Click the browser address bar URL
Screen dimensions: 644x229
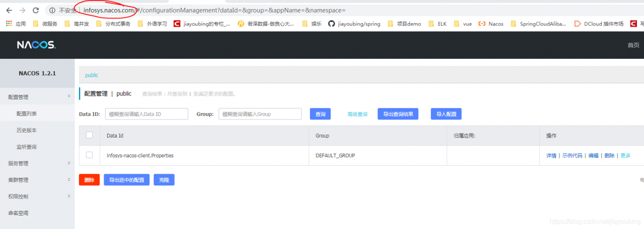pyautogui.click(x=214, y=10)
